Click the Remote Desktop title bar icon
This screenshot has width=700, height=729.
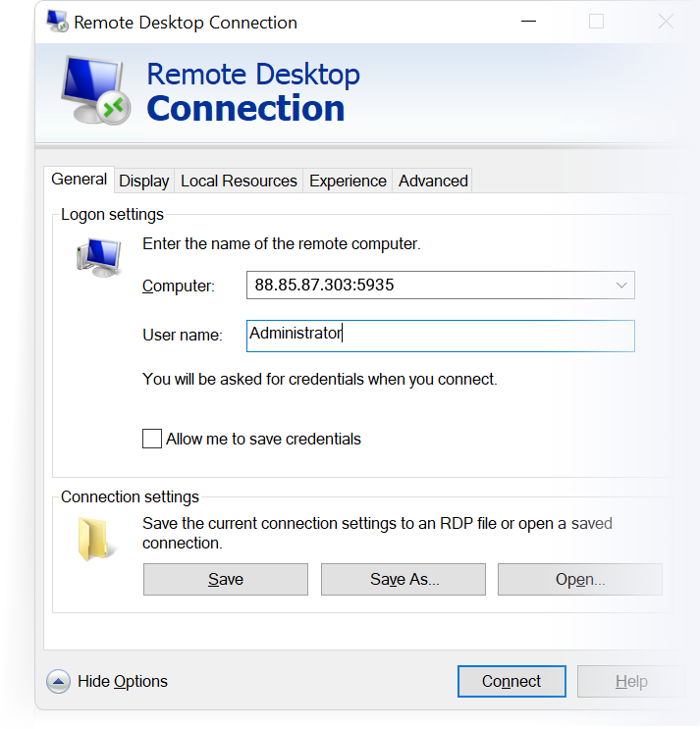tap(58, 22)
